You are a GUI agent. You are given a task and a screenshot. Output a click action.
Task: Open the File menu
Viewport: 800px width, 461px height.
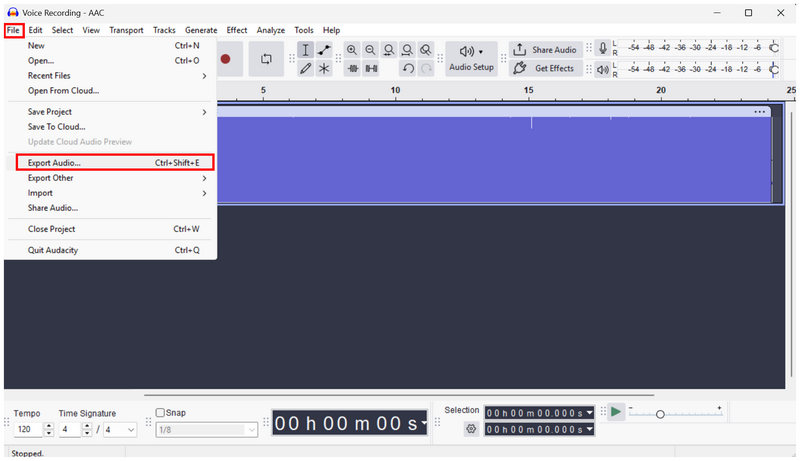click(13, 30)
